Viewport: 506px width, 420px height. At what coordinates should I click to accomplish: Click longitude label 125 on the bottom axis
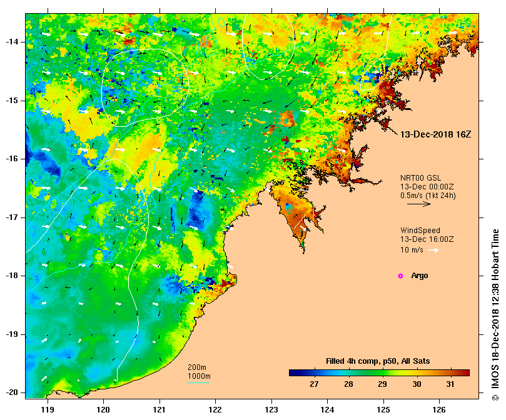click(x=383, y=410)
